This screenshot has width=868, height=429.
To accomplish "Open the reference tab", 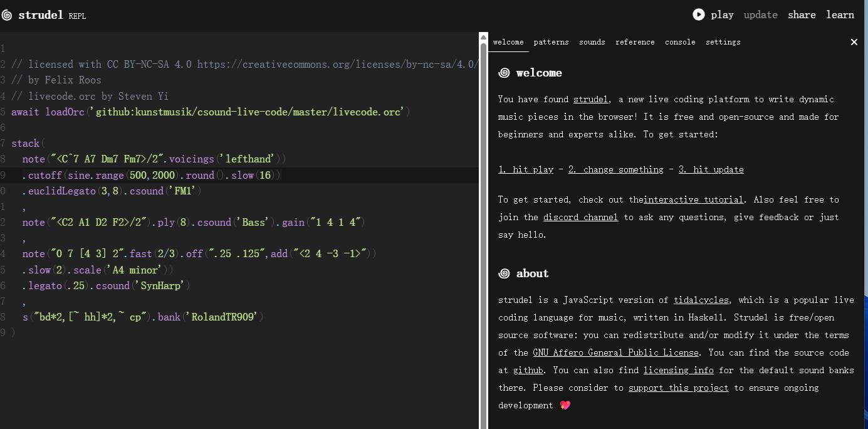I will (635, 42).
